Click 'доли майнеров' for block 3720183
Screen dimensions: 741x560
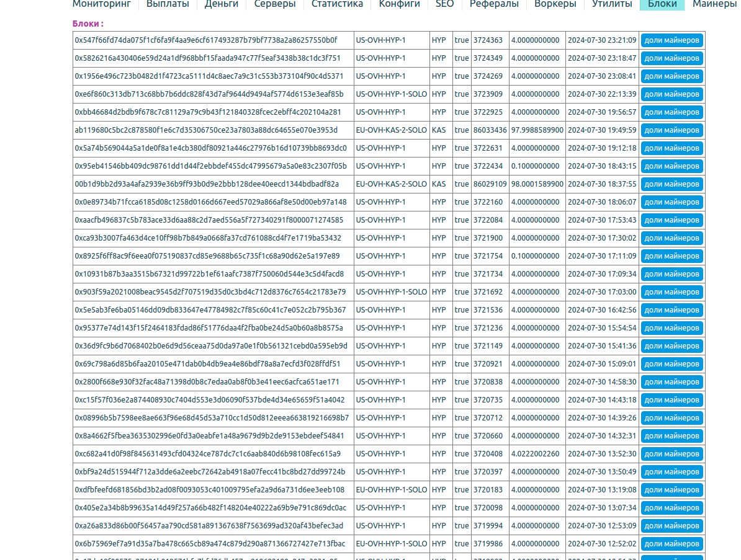pos(671,490)
